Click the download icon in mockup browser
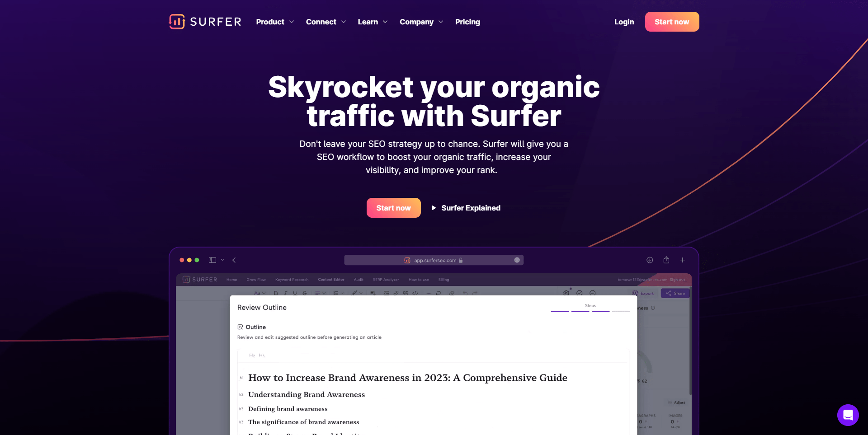 pos(650,260)
